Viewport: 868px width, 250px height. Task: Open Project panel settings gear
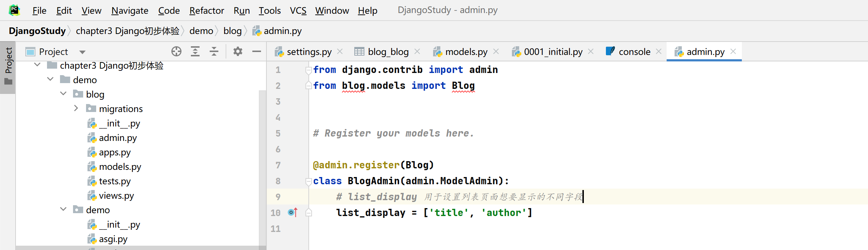[x=238, y=52]
